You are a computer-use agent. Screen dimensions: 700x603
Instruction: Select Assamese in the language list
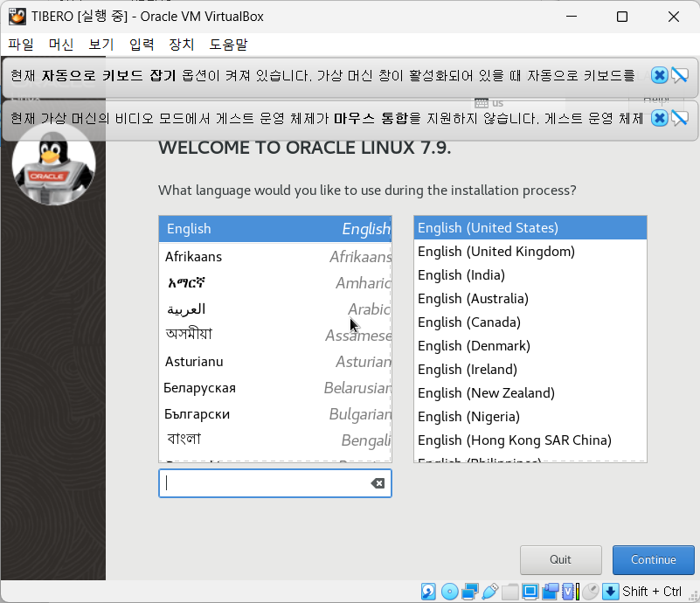275,335
